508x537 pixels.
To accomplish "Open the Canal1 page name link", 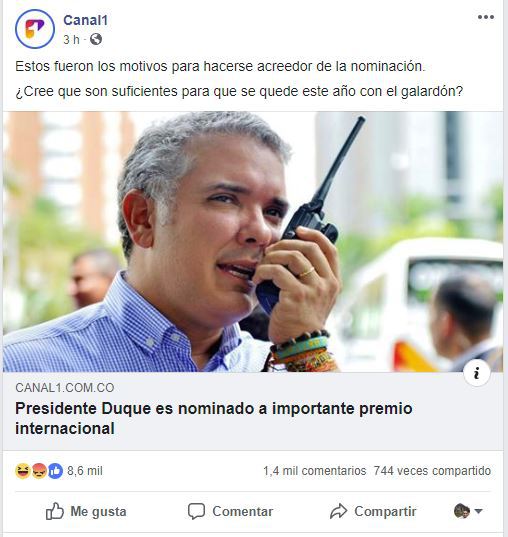I will coord(86,20).
